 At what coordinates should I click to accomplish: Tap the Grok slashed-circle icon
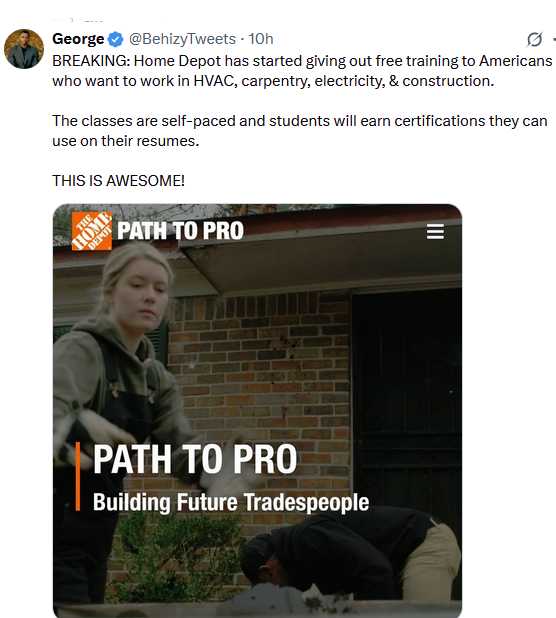(x=535, y=39)
